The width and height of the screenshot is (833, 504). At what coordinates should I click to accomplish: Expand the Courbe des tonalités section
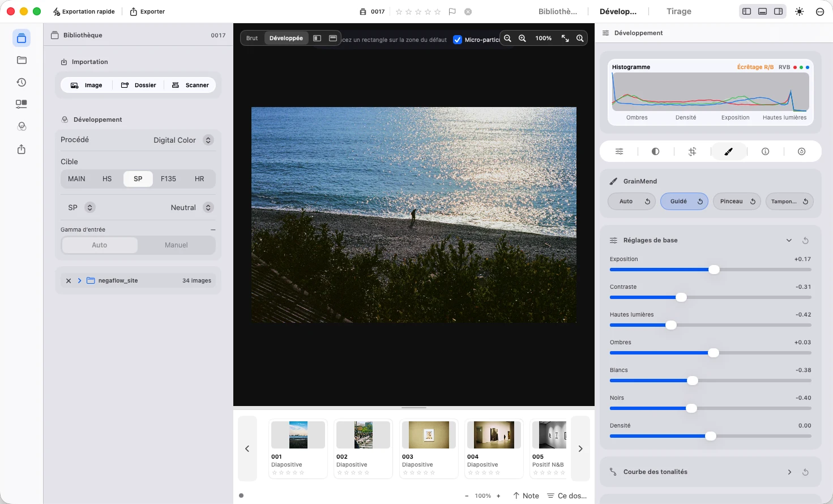tap(789, 472)
